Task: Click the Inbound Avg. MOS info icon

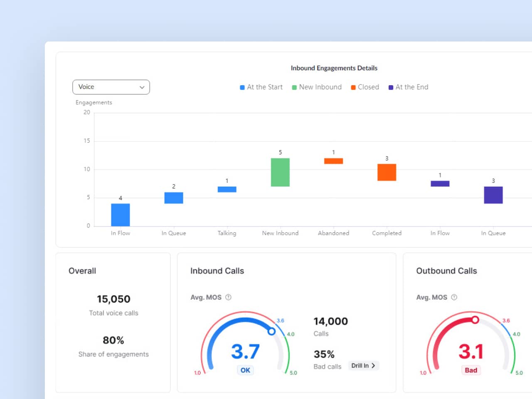Action: pos(228,297)
